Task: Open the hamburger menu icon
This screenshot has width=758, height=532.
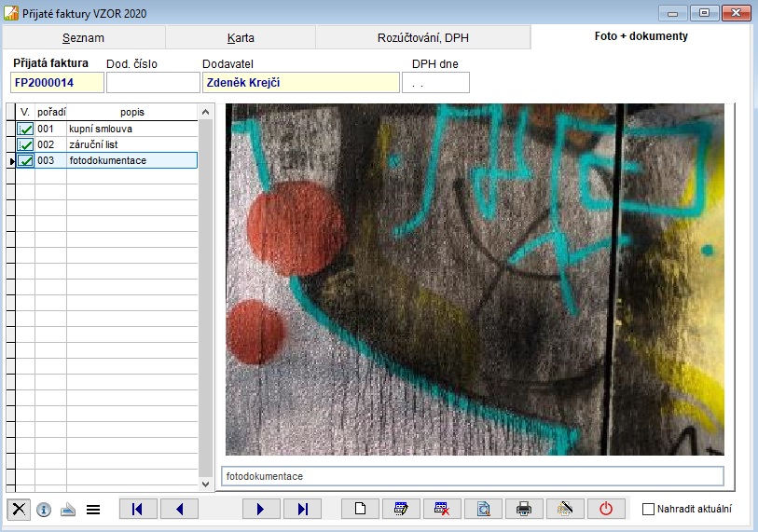Action: pyautogui.click(x=93, y=510)
